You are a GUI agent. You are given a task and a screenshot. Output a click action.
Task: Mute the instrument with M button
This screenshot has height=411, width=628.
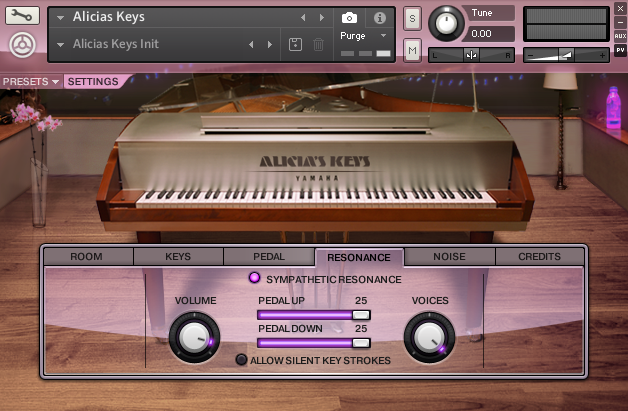(x=413, y=50)
